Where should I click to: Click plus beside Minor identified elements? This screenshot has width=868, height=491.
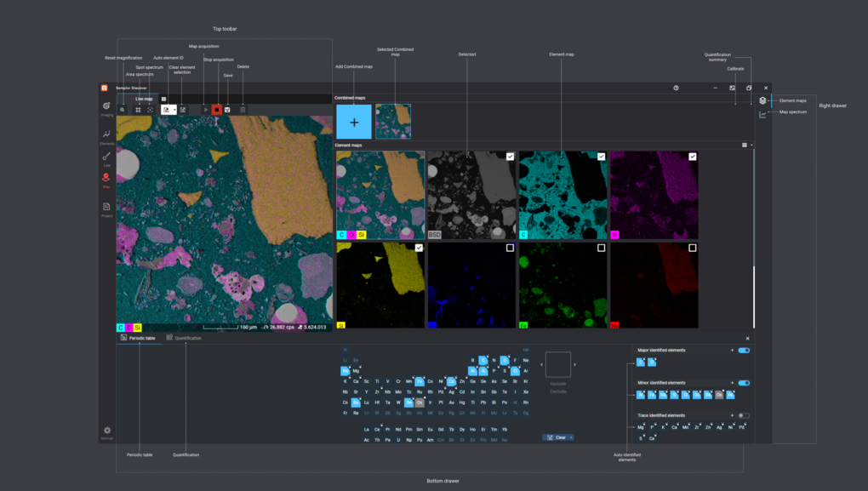click(732, 383)
